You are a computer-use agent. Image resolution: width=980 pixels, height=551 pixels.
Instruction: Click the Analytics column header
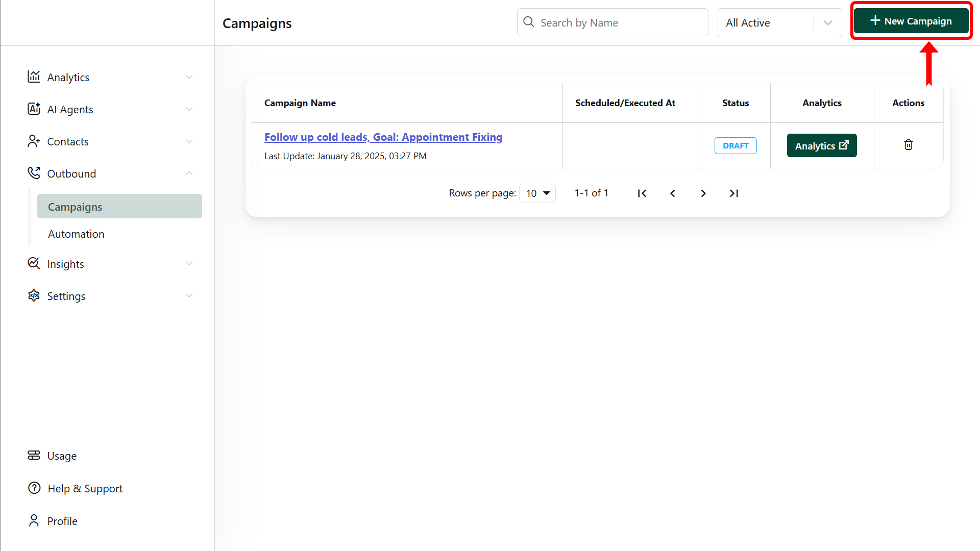[822, 103]
